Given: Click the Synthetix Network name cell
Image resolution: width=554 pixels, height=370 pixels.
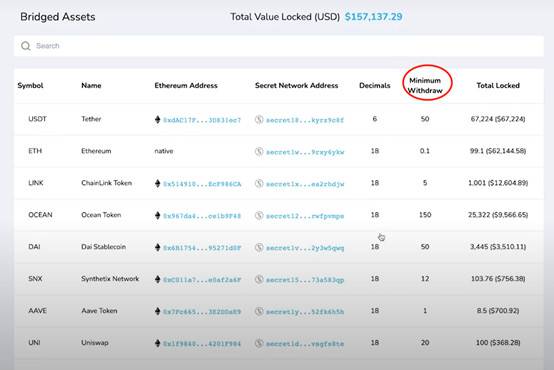Looking at the screenshot, I should pyautogui.click(x=110, y=279).
